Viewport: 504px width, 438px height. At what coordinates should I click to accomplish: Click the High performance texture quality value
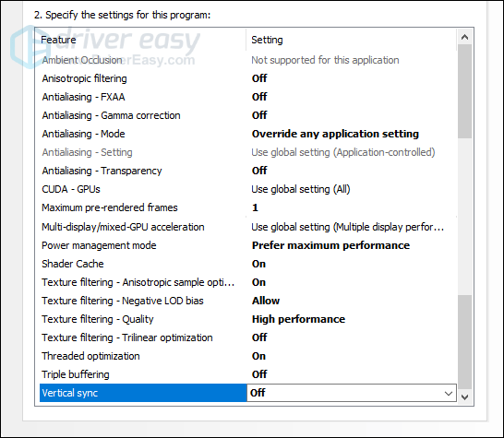298,319
